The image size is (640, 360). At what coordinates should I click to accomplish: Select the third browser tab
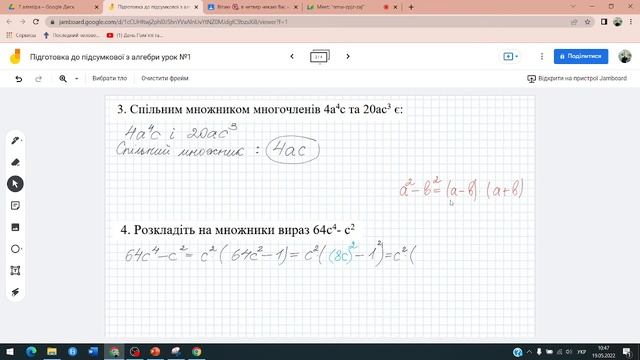[x=253, y=7]
